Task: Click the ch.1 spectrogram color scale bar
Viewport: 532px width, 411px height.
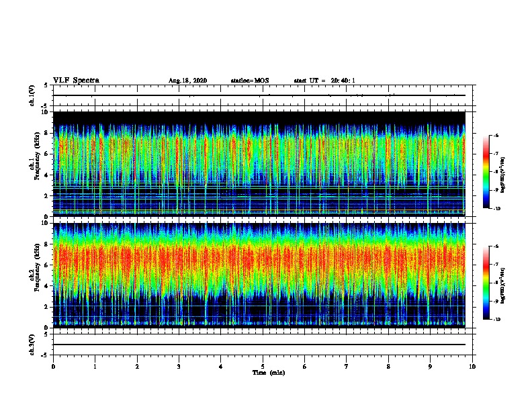Action: click(x=486, y=172)
